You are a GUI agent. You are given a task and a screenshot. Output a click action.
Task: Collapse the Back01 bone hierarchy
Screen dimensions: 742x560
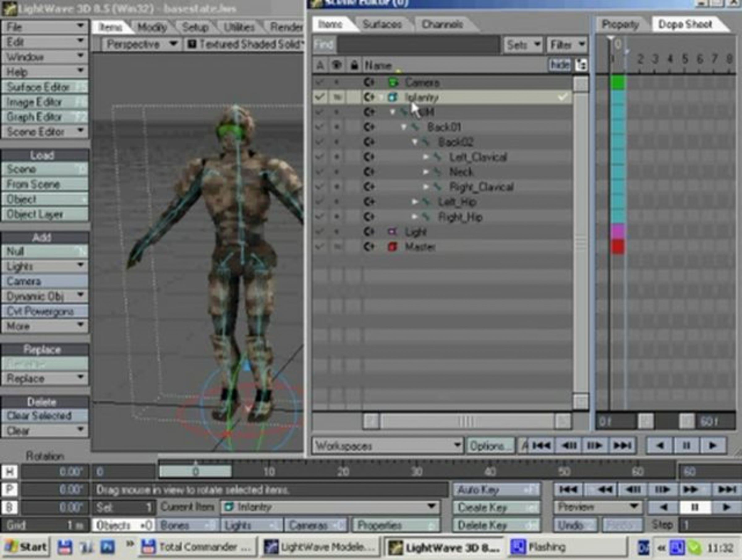(404, 127)
